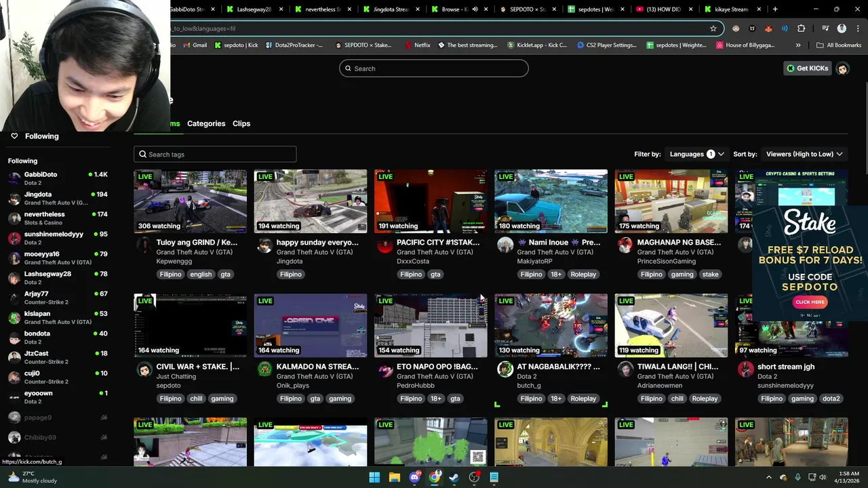This screenshot has width=868, height=488.
Task: Select the chill tag under sepdoto stream
Action: 196,399
